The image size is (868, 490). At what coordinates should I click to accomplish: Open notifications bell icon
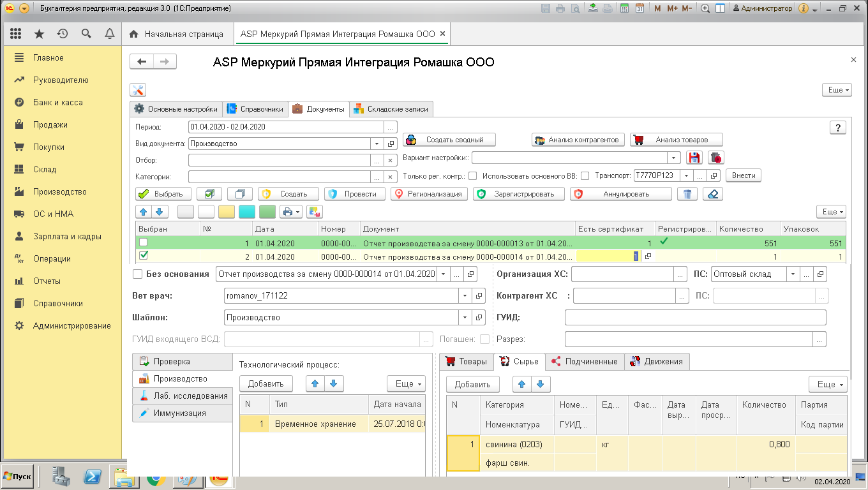tap(109, 34)
